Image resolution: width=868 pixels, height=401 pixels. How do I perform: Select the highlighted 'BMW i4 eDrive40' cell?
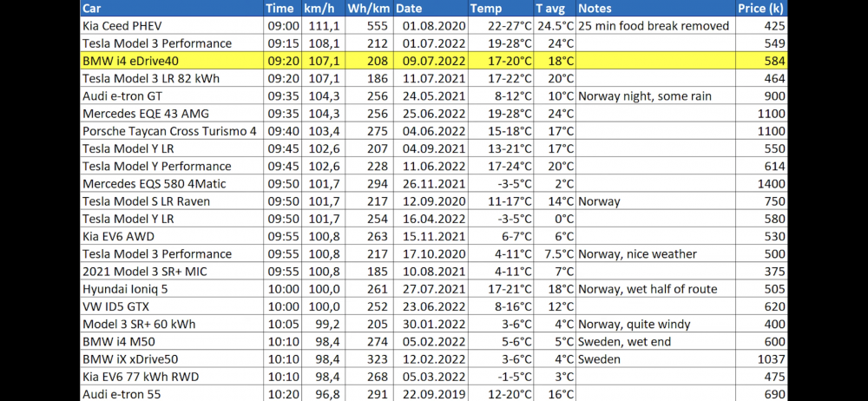pyautogui.click(x=172, y=61)
